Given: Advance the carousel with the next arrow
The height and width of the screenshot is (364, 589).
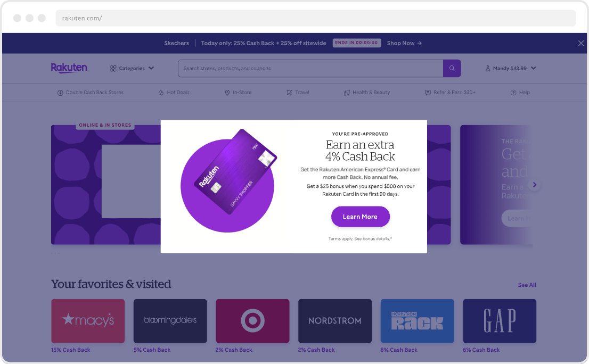Looking at the screenshot, I should 535,185.
